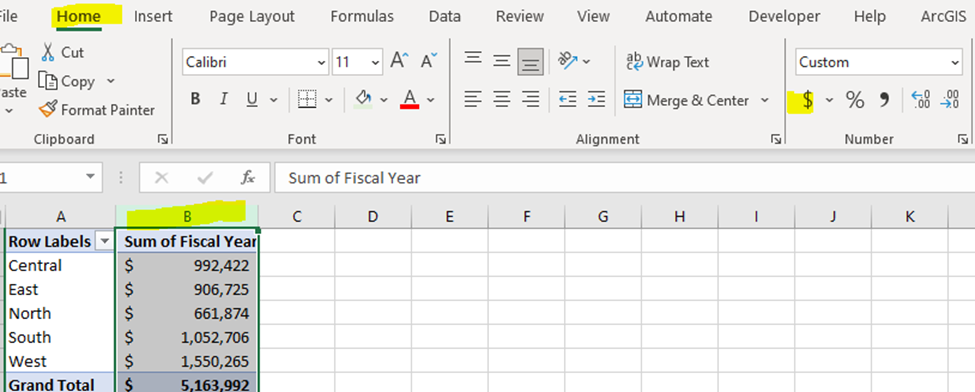Expand Orientation dropdown arrow
The image size is (975, 392).
[x=586, y=61]
